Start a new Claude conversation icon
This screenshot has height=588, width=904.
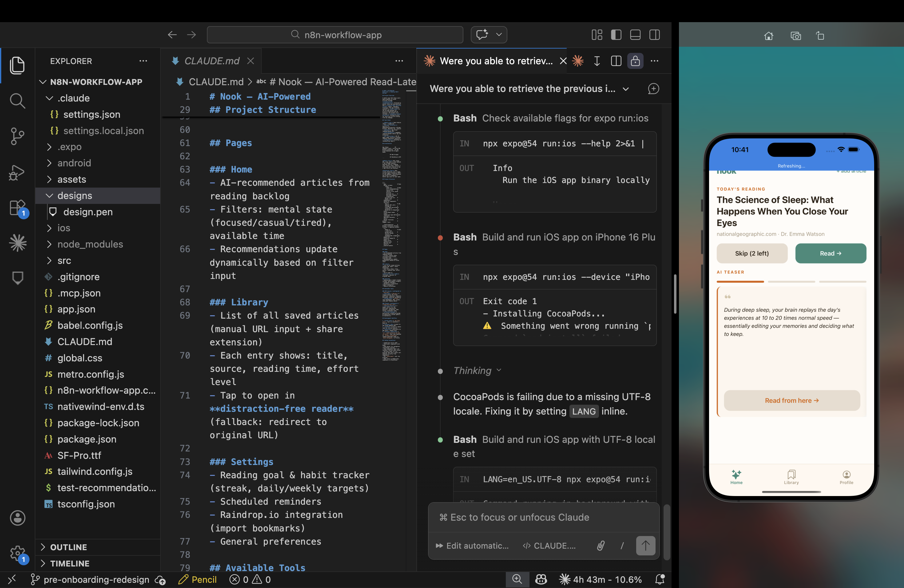[x=653, y=89]
